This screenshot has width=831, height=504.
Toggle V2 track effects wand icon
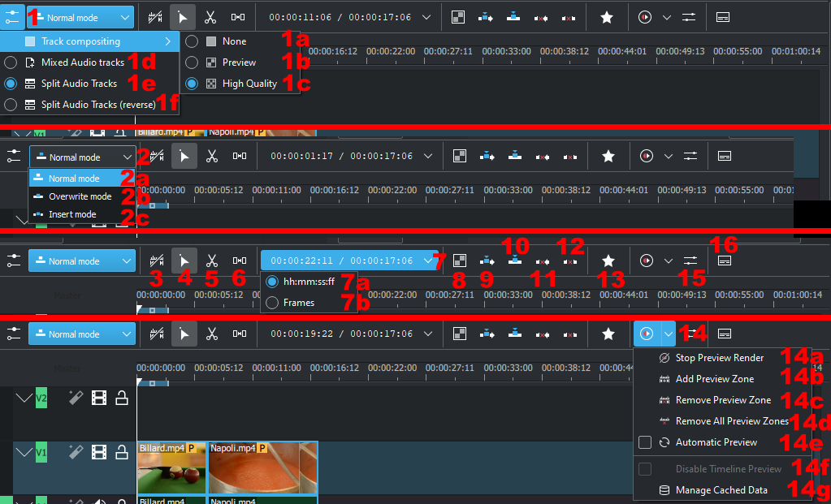76,398
